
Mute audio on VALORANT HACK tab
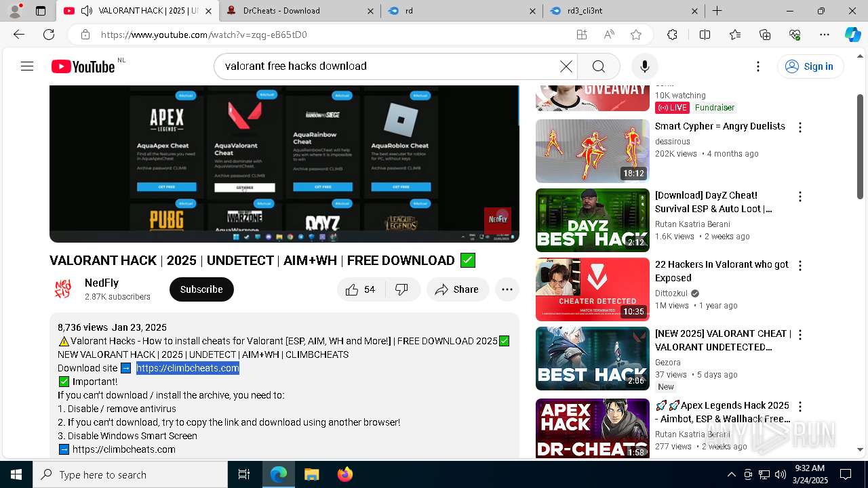point(86,11)
